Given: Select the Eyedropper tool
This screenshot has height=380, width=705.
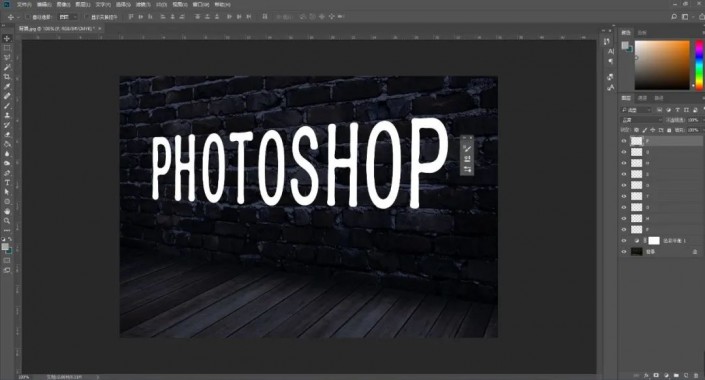Looking at the screenshot, I should point(7,86).
